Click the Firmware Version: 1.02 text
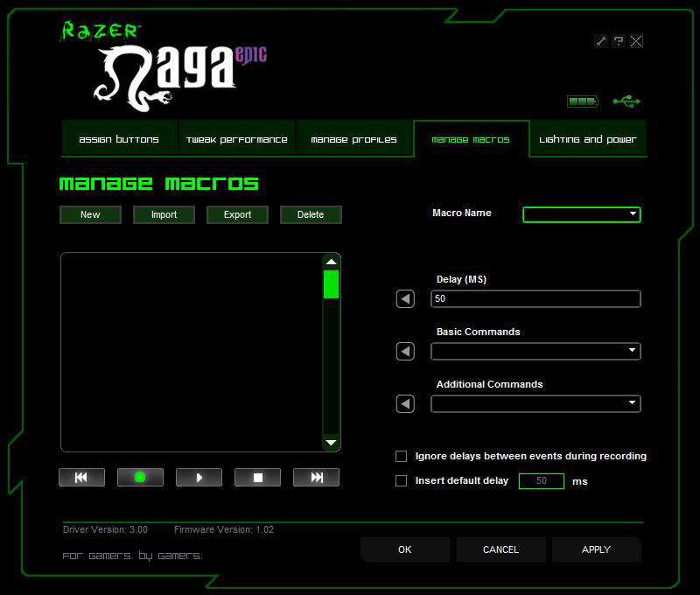Viewport: 700px width, 595px height. 224,529
